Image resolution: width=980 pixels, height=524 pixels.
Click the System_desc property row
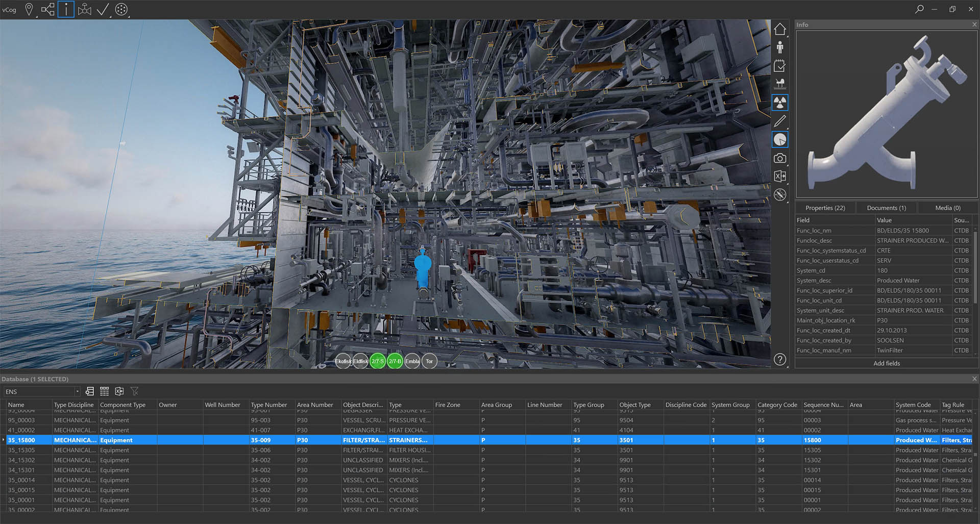(x=884, y=280)
